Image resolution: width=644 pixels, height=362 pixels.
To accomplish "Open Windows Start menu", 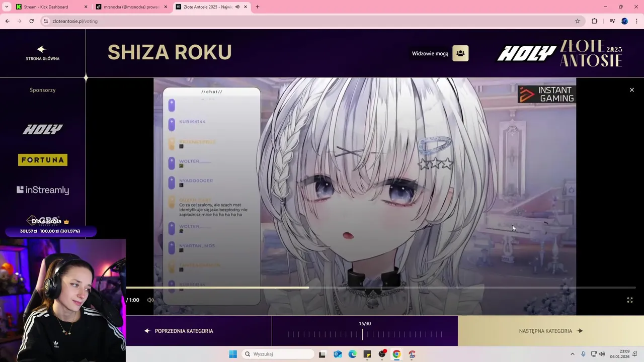I will tap(233, 354).
